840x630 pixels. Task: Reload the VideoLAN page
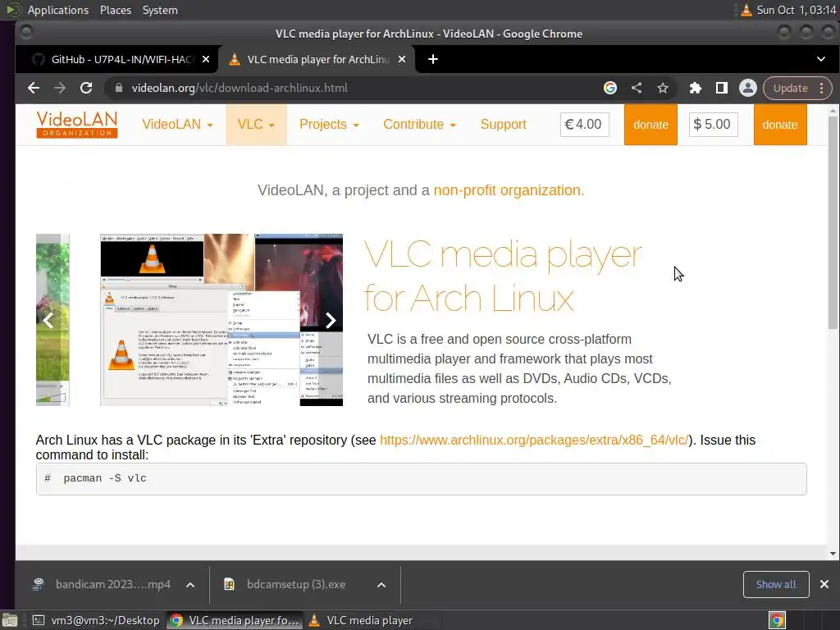[x=86, y=88]
